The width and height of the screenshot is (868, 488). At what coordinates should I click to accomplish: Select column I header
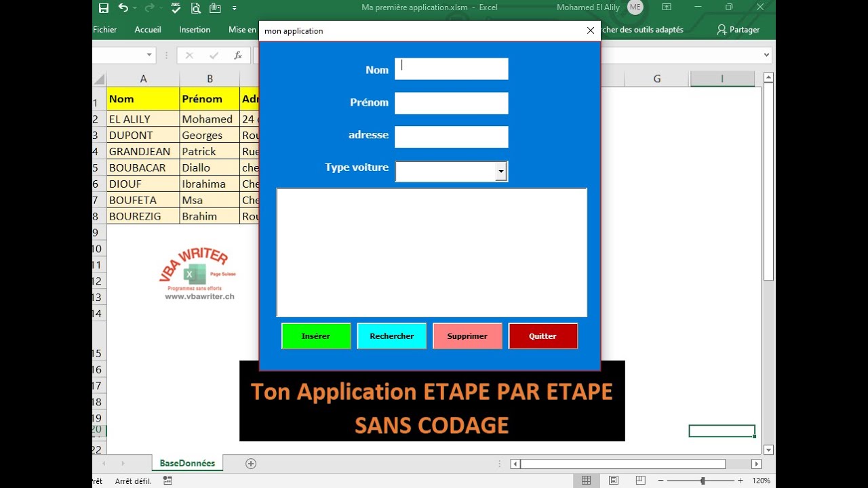[722, 79]
